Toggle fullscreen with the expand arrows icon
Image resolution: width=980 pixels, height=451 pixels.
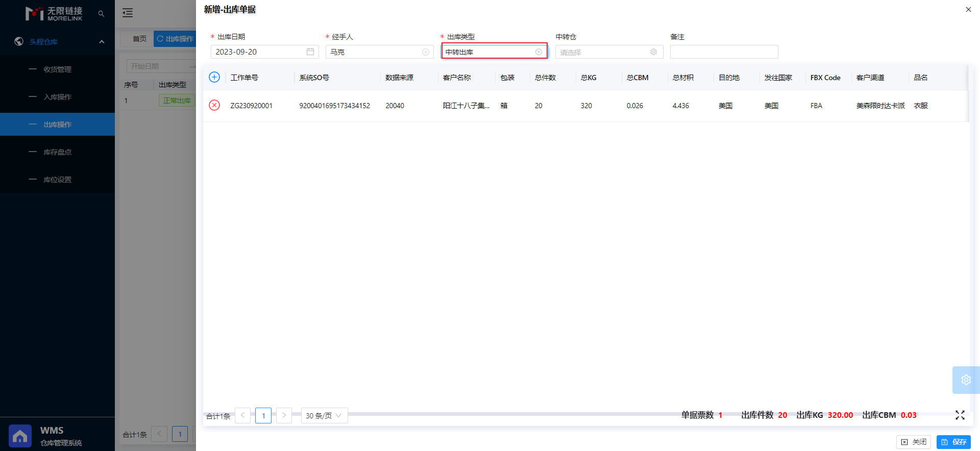click(x=960, y=415)
